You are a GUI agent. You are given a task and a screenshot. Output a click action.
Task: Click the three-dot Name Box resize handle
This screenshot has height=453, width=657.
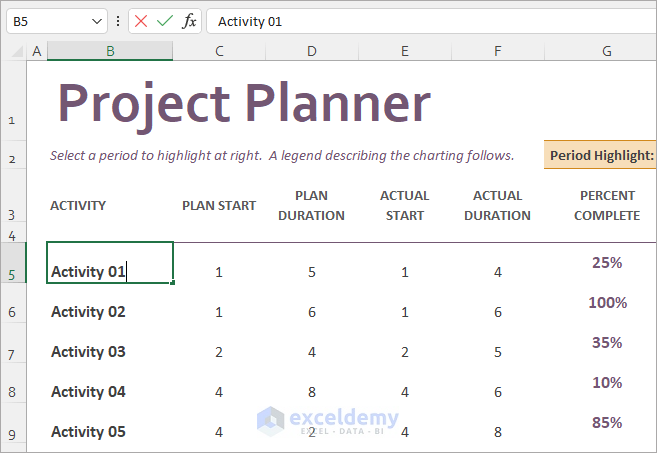(x=118, y=21)
